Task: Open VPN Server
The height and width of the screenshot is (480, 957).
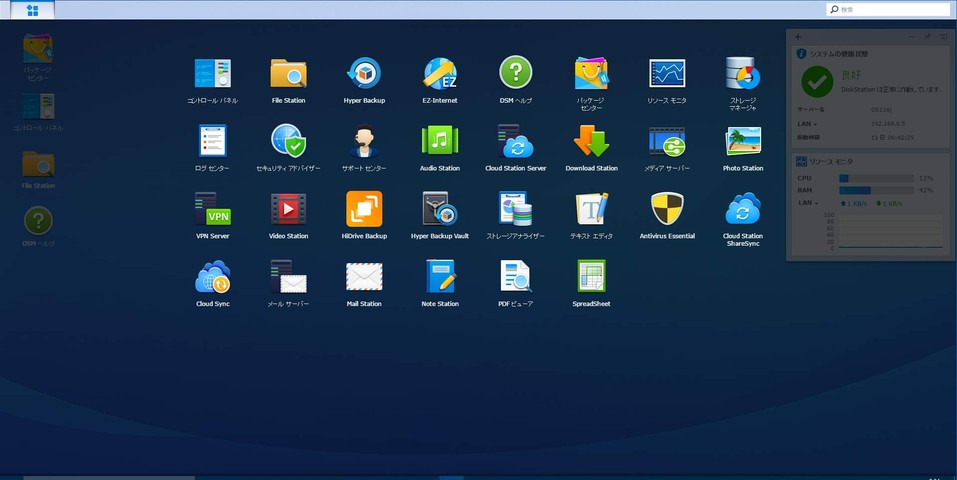Action: tap(212, 209)
